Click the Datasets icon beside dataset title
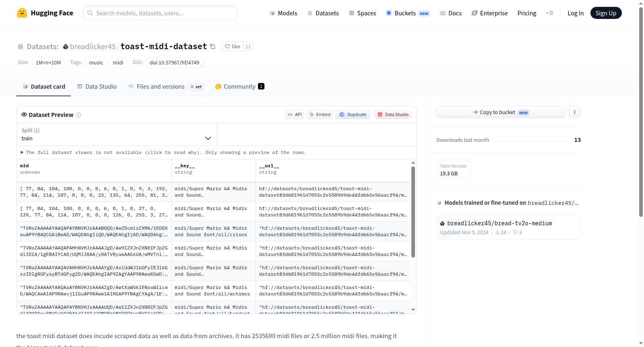Viewport: 644px width, 347px height. pos(21,46)
